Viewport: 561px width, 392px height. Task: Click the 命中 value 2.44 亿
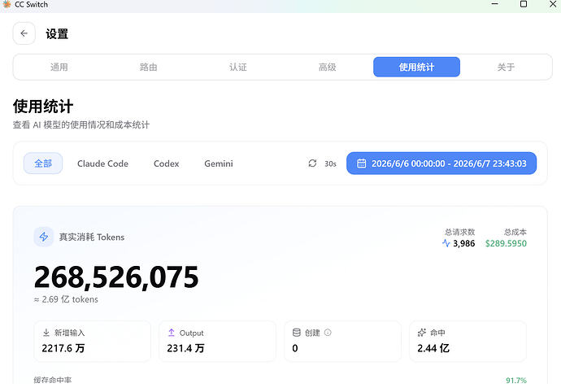click(x=433, y=348)
